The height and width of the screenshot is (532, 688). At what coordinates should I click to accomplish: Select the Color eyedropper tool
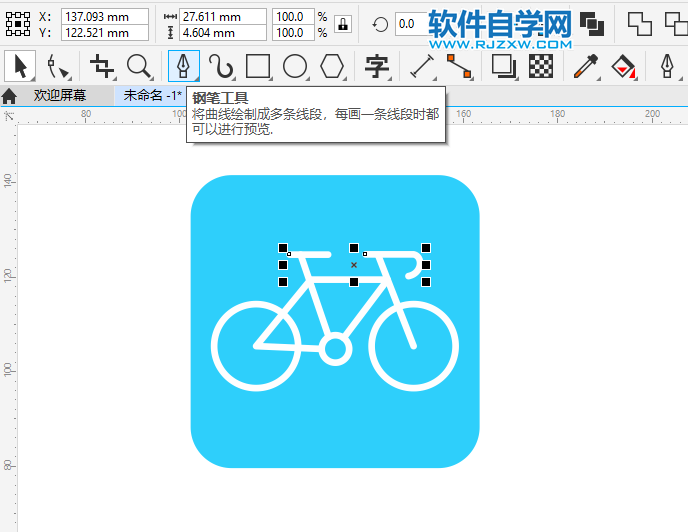point(586,66)
